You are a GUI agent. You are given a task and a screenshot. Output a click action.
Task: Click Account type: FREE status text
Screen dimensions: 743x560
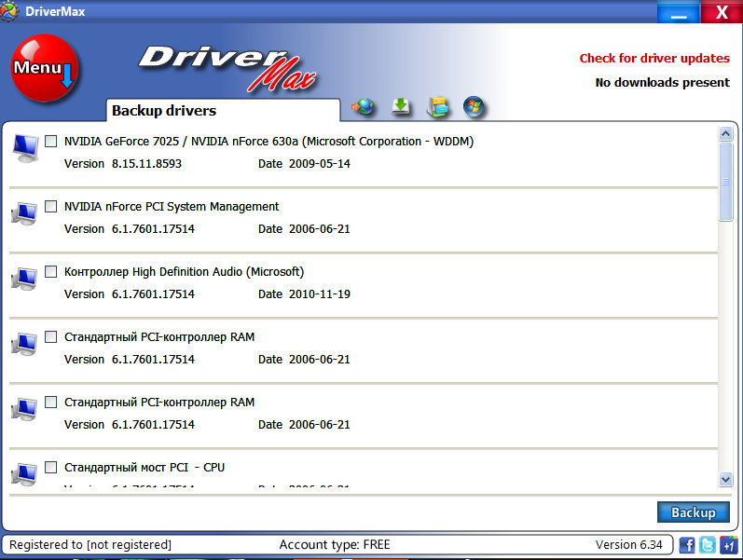click(x=335, y=544)
